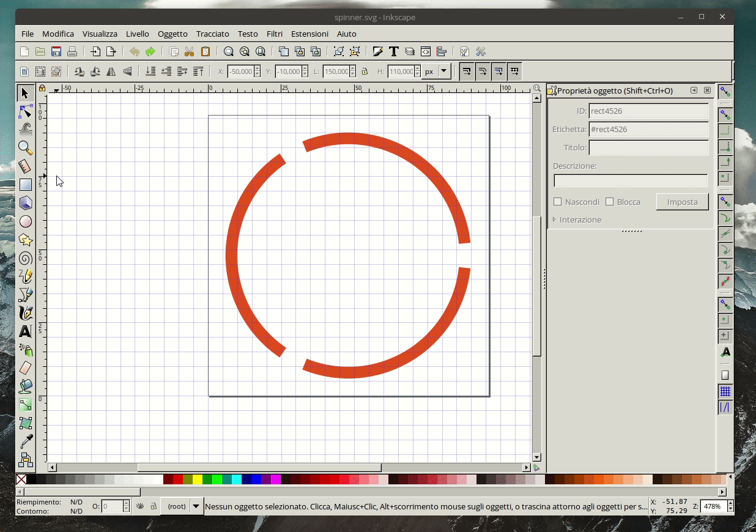
Task: Toggle grid snapping in snap bar
Action: tap(725, 391)
